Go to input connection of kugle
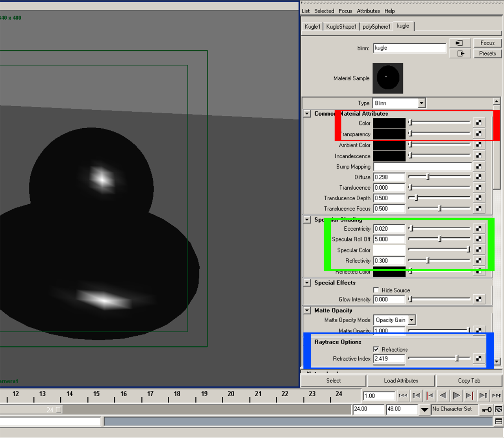 coord(460,43)
